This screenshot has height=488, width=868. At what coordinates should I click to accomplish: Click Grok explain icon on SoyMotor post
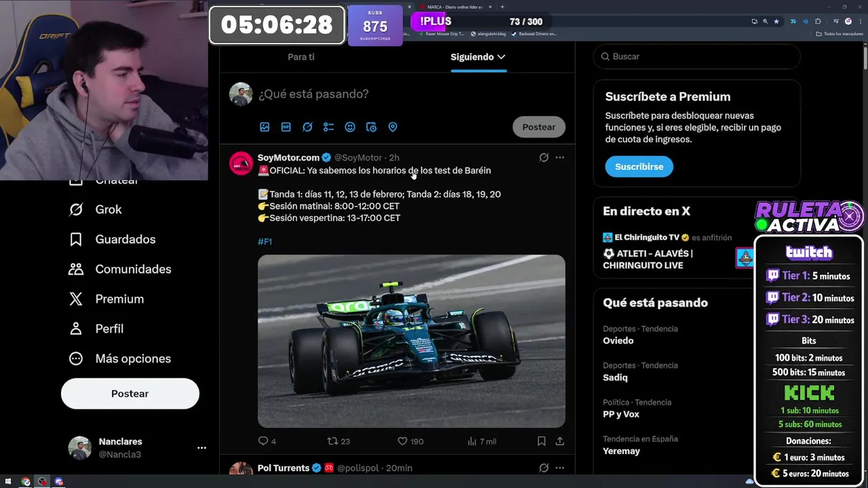pyautogui.click(x=544, y=157)
